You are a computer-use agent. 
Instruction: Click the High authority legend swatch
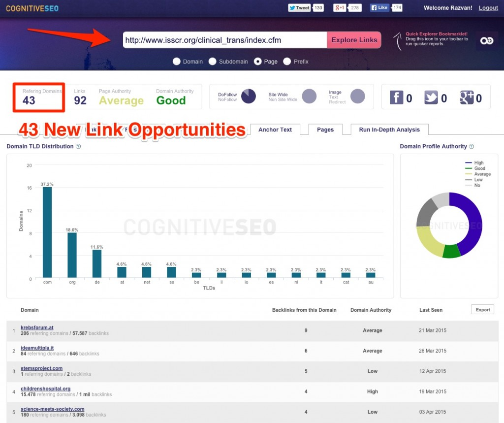tap(469, 163)
